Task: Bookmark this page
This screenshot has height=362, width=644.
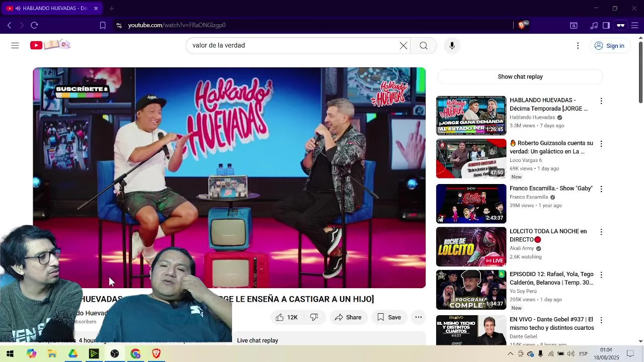Action: (x=103, y=25)
